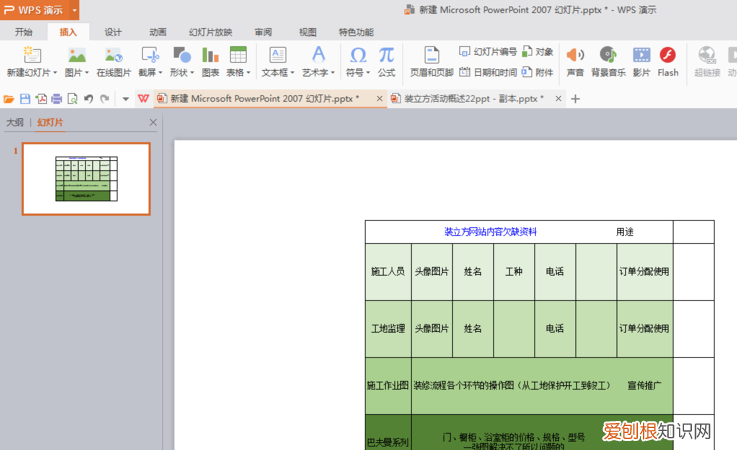Select slide 1 thumbnail
The image size is (737, 450).
pyautogui.click(x=86, y=179)
